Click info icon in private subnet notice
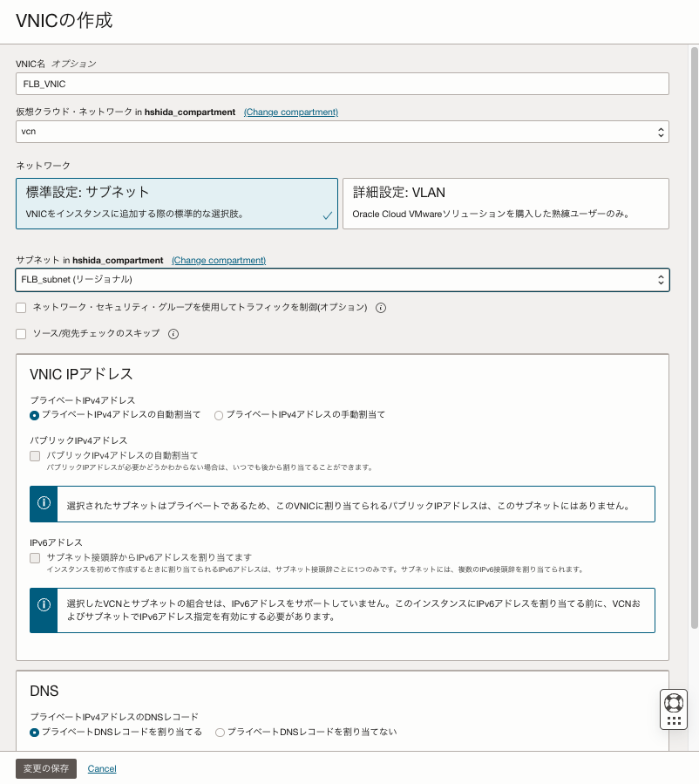Image resolution: width=699 pixels, height=784 pixels. point(44,502)
